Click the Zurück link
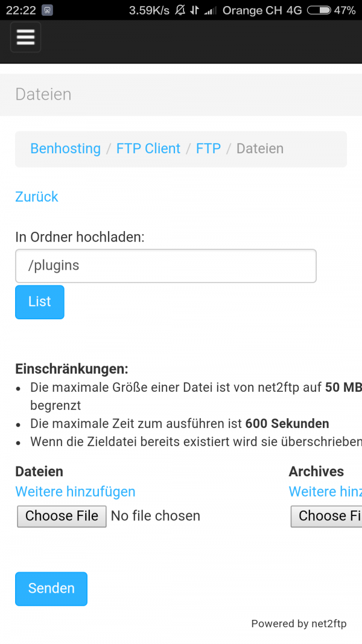This screenshot has width=362, height=644. pyautogui.click(x=37, y=197)
